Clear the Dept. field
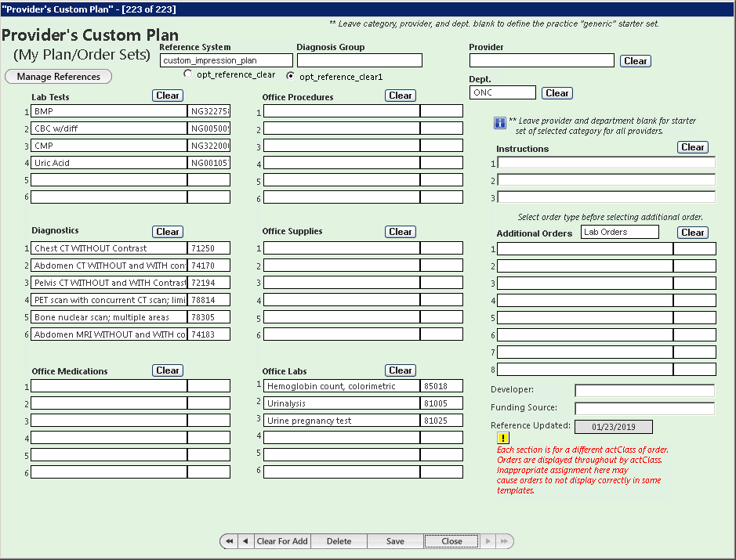Viewport: 736px width, 560px height. 557,93
